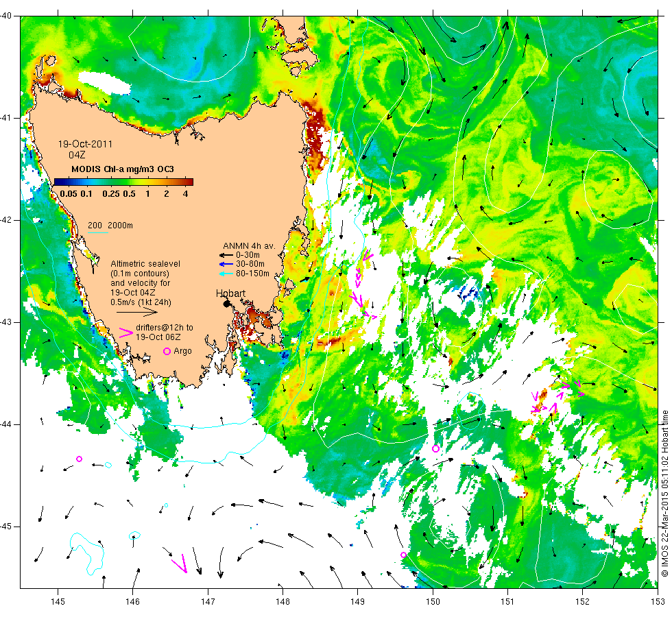
Task: Click the ANMN 4h av. legend heading
Action: (249, 246)
